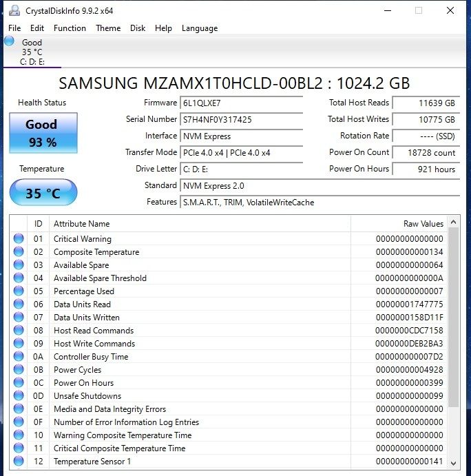
Task: Click the Power On Count 18728 value
Action: (x=426, y=153)
